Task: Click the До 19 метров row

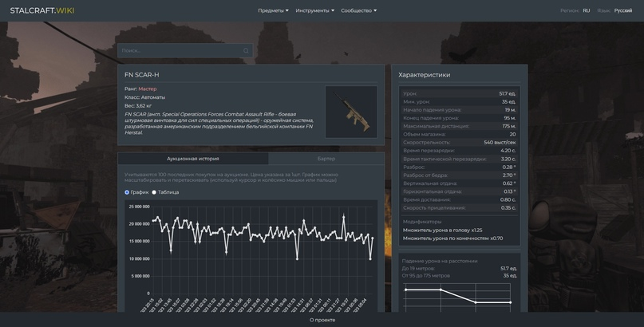Action: point(459,268)
